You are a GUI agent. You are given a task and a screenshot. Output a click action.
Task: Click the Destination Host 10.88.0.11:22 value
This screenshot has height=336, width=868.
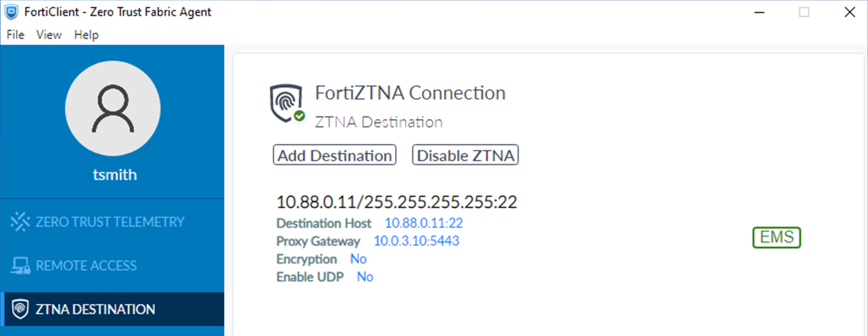point(424,223)
